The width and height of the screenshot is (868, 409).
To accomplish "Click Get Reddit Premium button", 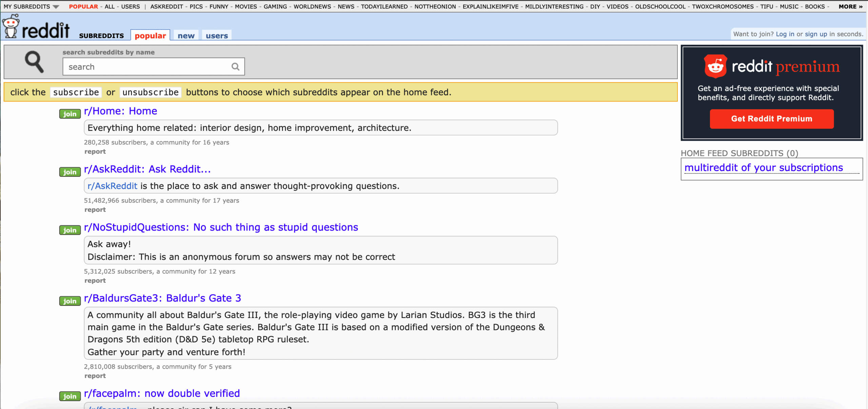I will click(x=771, y=119).
